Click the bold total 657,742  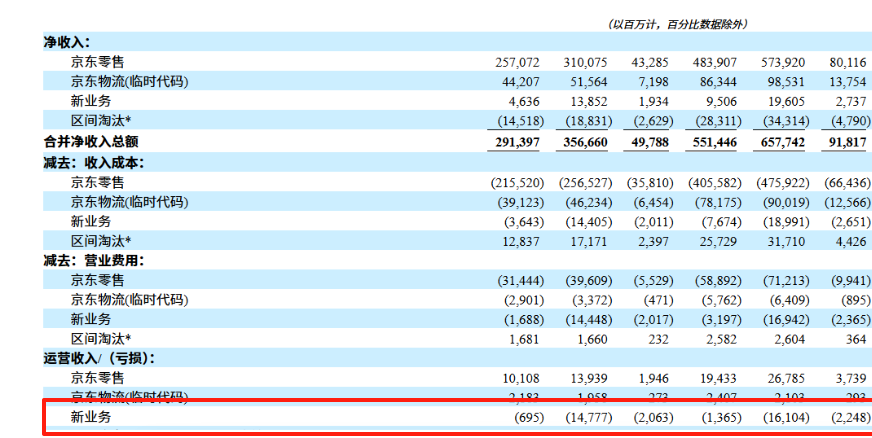pyautogui.click(x=783, y=143)
